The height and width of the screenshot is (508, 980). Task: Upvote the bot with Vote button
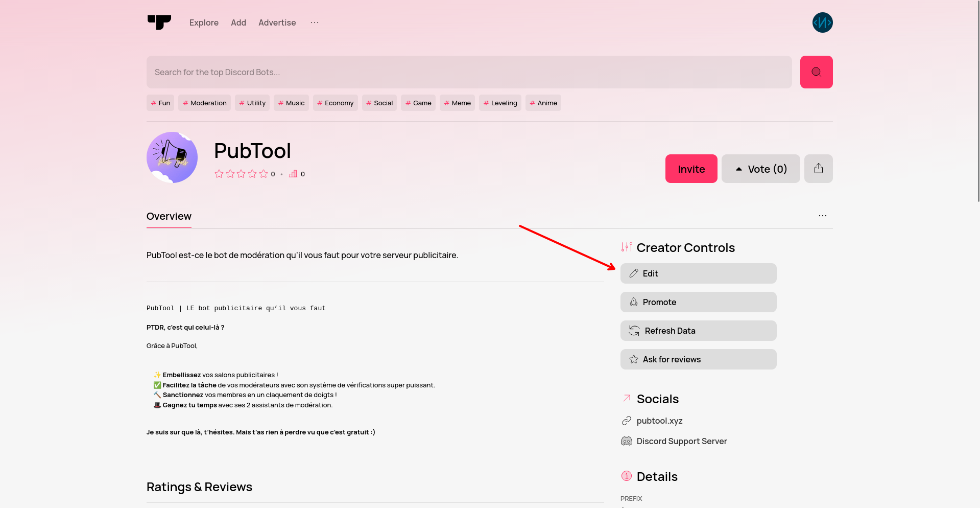[760, 169]
